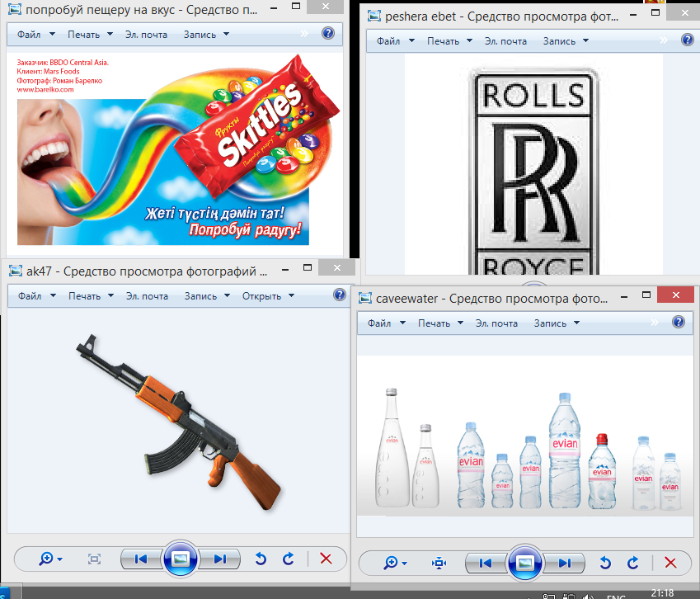Open Печать menu in caveewater window

440,323
